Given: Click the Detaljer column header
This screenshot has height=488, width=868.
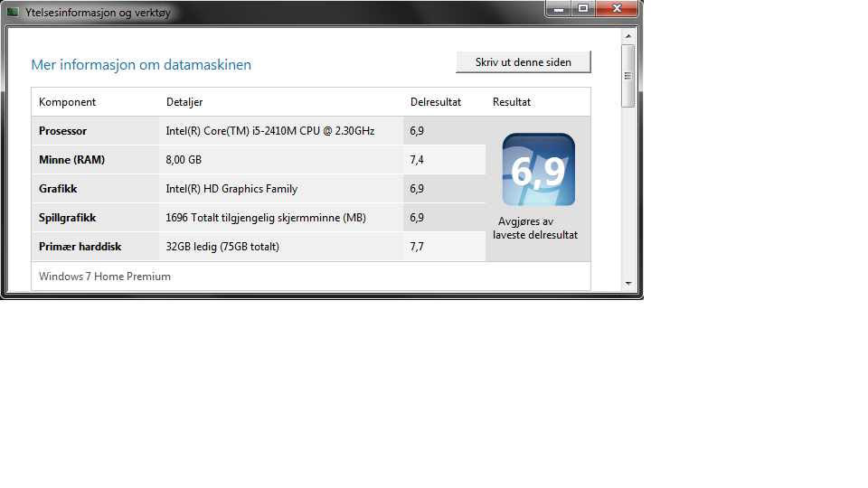Looking at the screenshot, I should pos(184,102).
